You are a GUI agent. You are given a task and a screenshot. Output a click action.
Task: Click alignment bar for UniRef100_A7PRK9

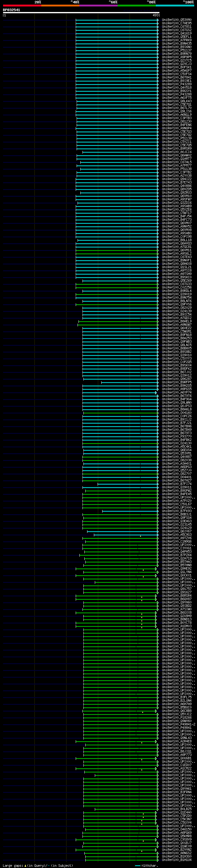[117, 40]
